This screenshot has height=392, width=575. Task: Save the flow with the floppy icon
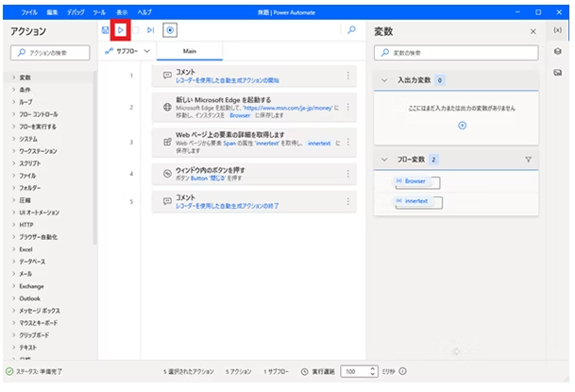click(x=105, y=30)
